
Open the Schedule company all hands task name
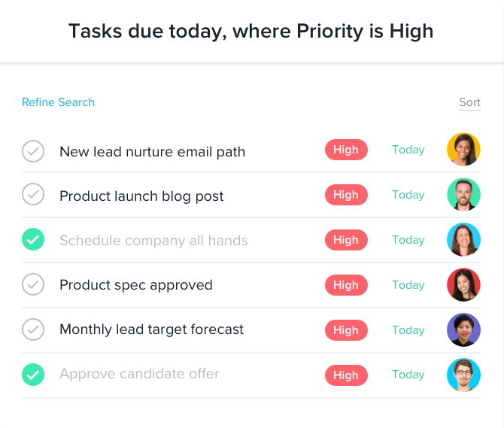pos(153,241)
